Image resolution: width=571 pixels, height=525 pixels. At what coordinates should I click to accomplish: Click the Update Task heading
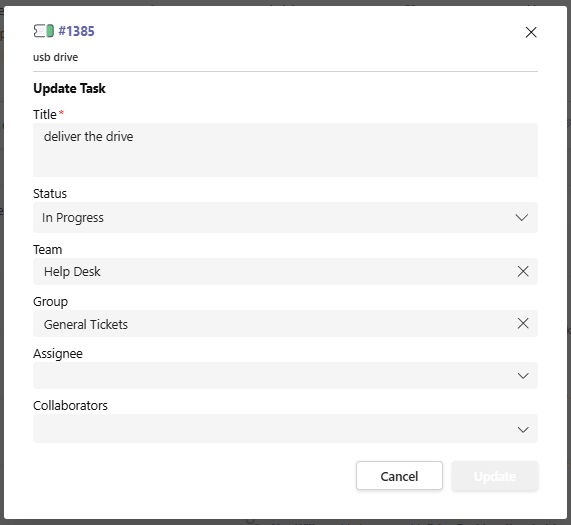pyautogui.click(x=69, y=88)
